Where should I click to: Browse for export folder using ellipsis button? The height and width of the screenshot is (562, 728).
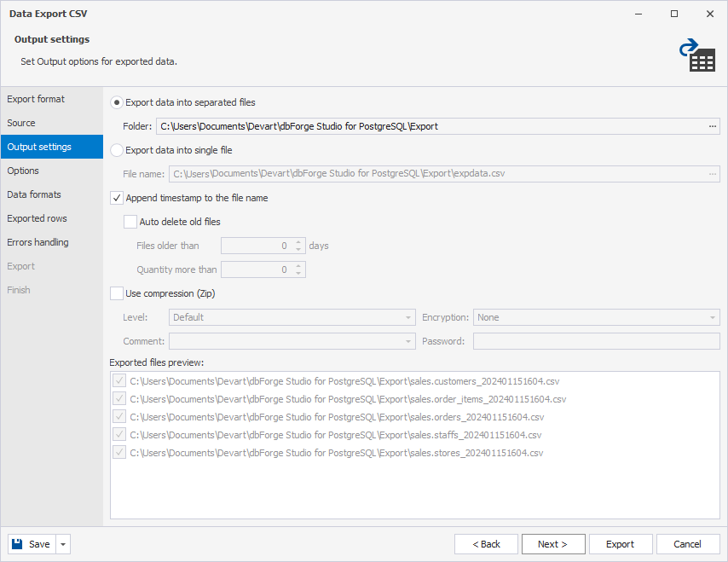(712, 126)
